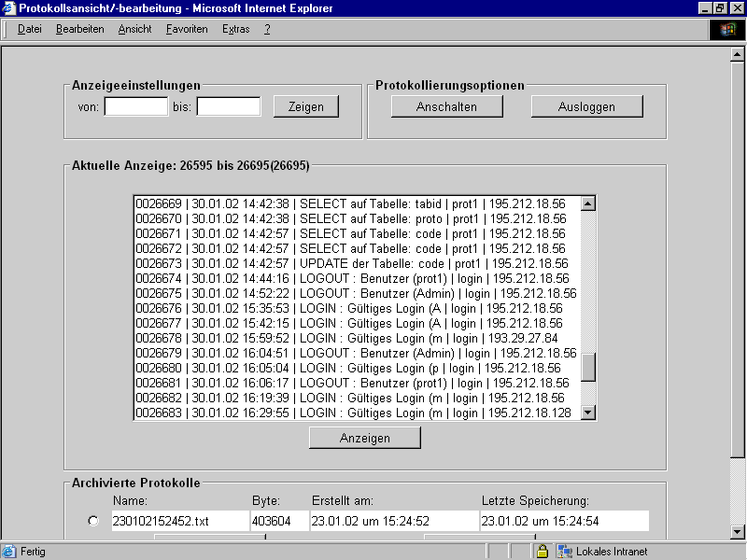
Task: Click the Anzeigen button
Action: tap(364, 437)
